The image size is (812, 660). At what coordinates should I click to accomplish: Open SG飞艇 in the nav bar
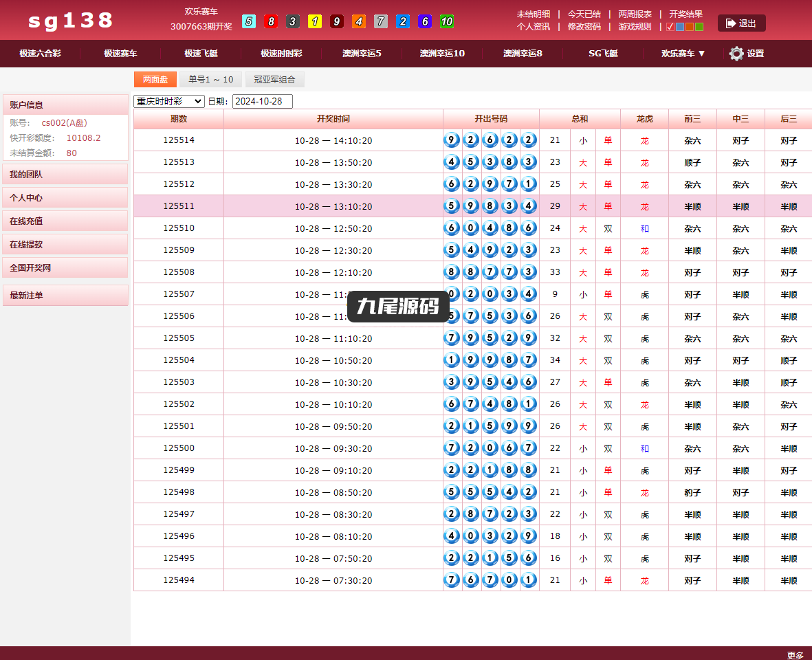603,54
